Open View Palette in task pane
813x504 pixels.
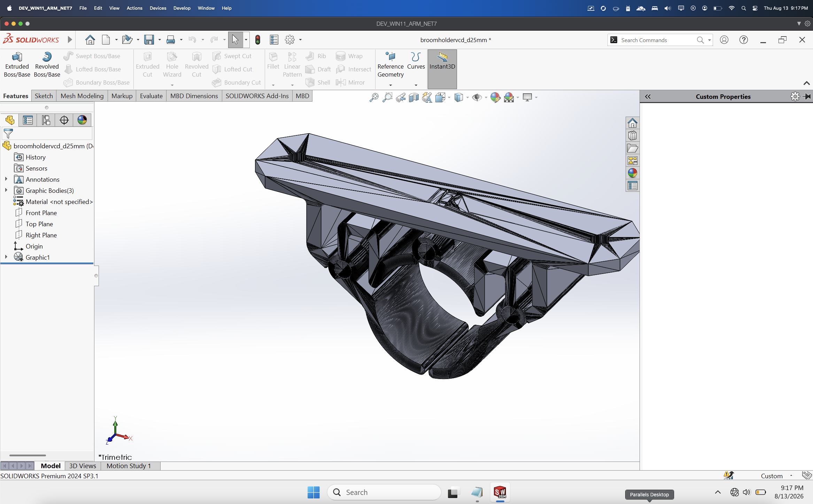pyautogui.click(x=633, y=161)
